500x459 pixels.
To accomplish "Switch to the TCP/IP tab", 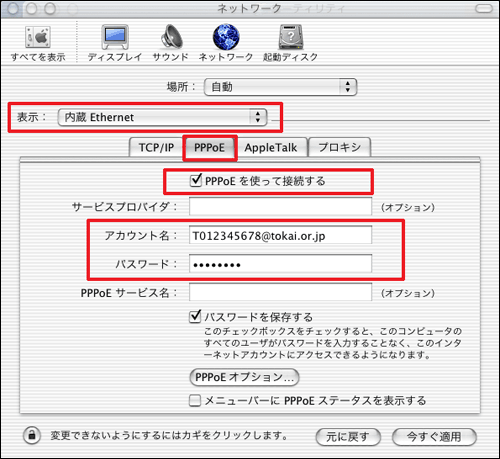I will pos(156,147).
